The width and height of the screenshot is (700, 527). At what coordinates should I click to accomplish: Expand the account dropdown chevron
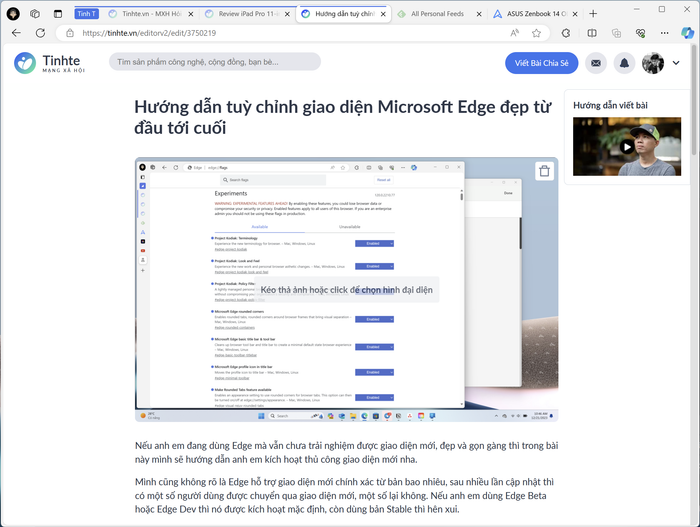[x=676, y=63]
